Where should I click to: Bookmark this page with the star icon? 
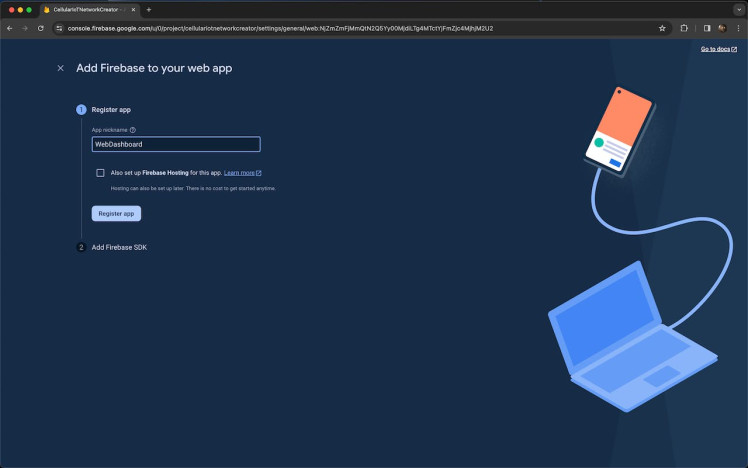(662, 28)
